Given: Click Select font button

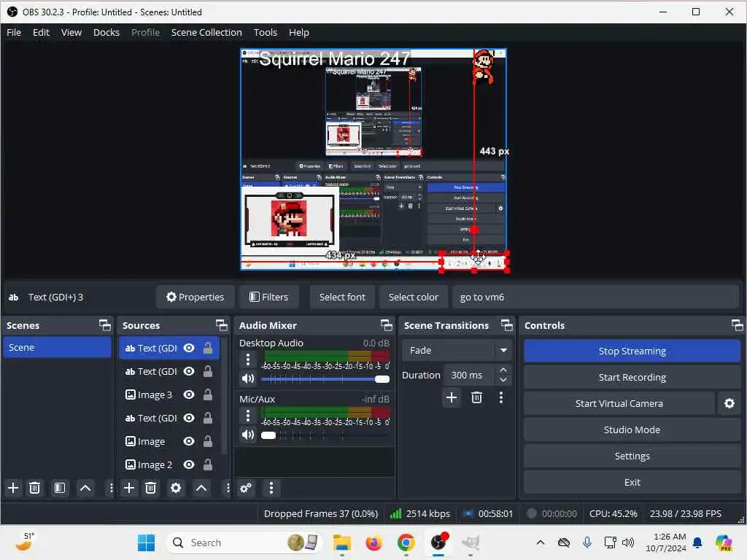Looking at the screenshot, I should tap(342, 297).
